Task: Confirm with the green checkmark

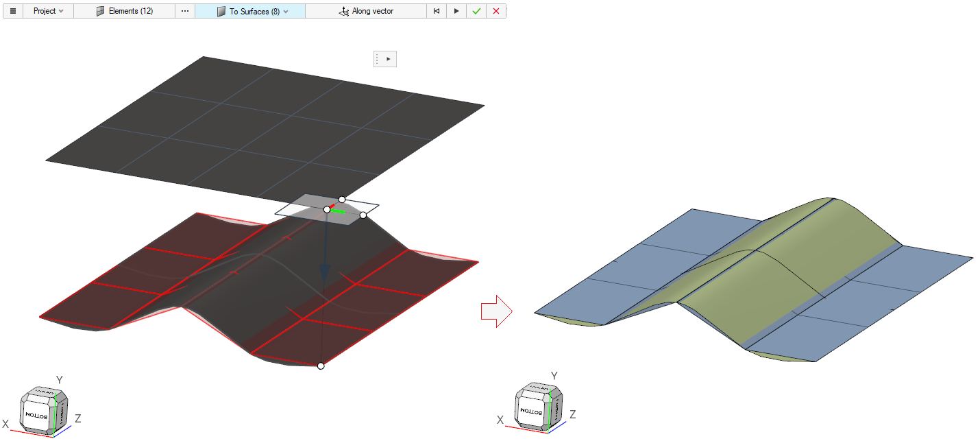Action: 476,11
